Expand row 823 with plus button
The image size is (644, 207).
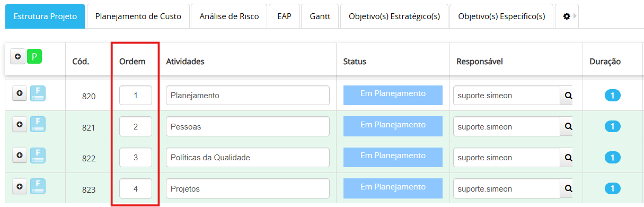pyautogui.click(x=20, y=186)
